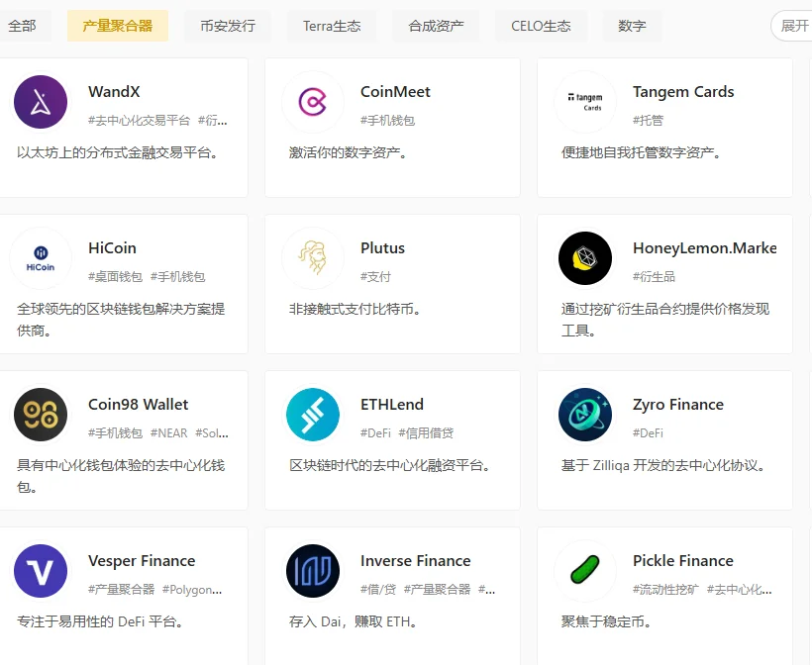This screenshot has height=665, width=812.
Task: Click the #DeFi tag under ETHLend
Action: point(376,433)
